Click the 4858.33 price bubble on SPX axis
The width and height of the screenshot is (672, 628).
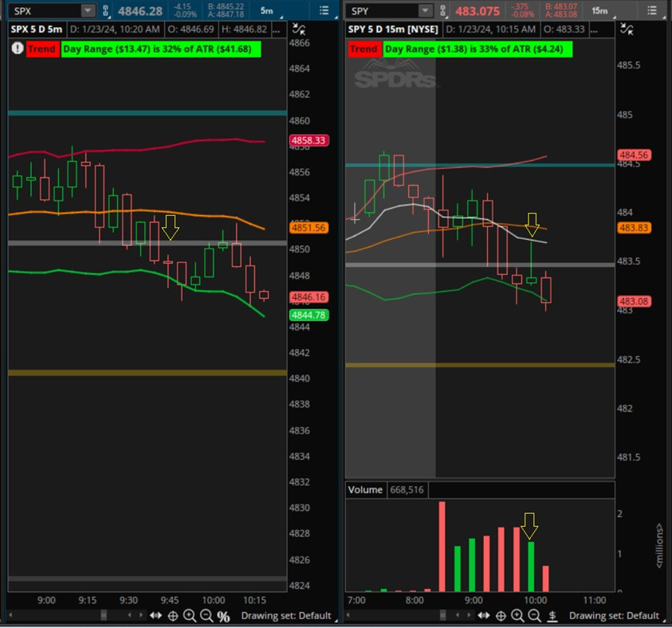(309, 140)
